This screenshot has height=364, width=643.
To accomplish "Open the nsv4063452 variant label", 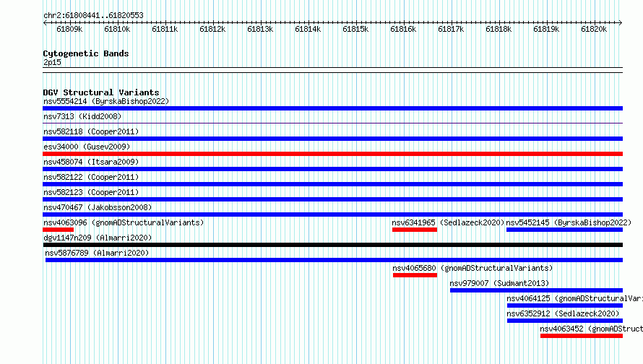I will tap(591, 329).
